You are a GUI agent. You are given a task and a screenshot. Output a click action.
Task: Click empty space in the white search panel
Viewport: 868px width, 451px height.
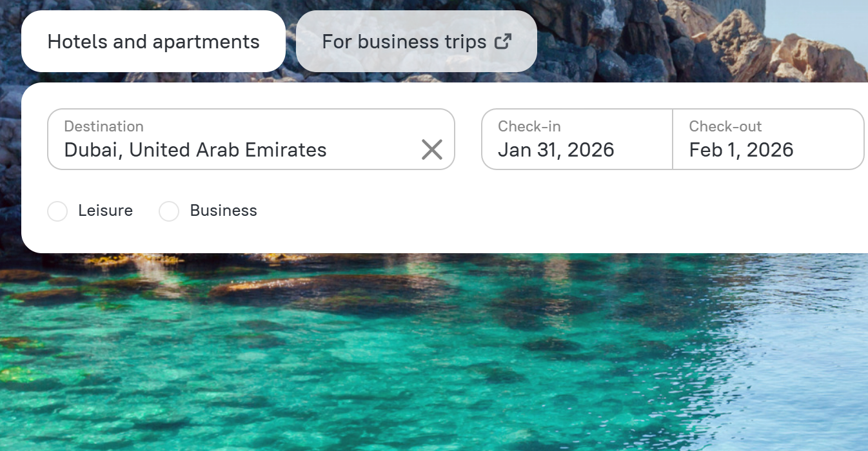516,213
